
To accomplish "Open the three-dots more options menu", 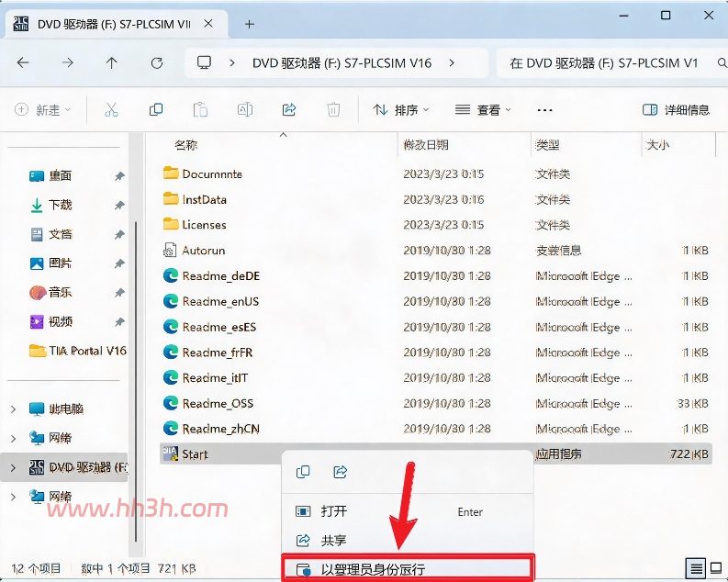I will [544, 110].
